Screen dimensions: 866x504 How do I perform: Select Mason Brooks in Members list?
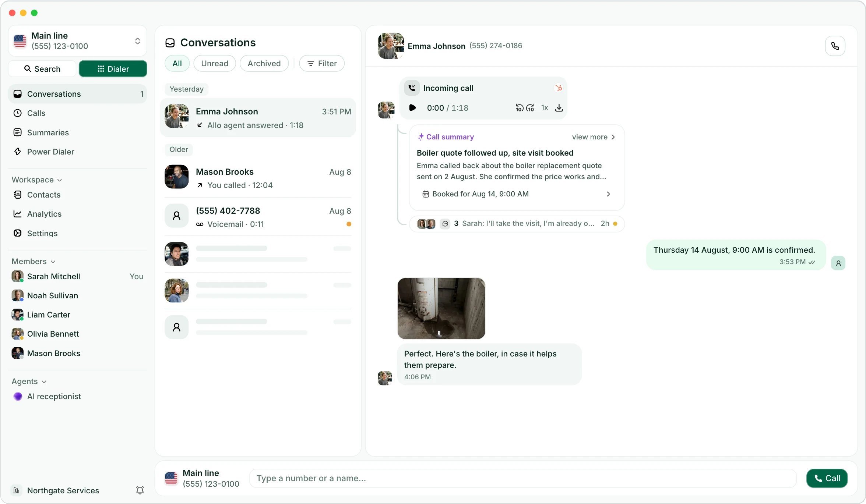pos(78,353)
